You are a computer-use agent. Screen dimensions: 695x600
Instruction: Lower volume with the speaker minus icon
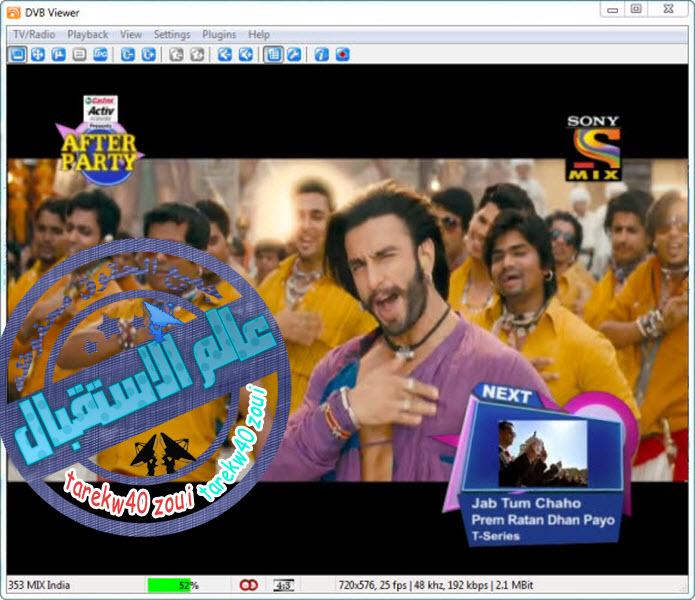(225, 55)
